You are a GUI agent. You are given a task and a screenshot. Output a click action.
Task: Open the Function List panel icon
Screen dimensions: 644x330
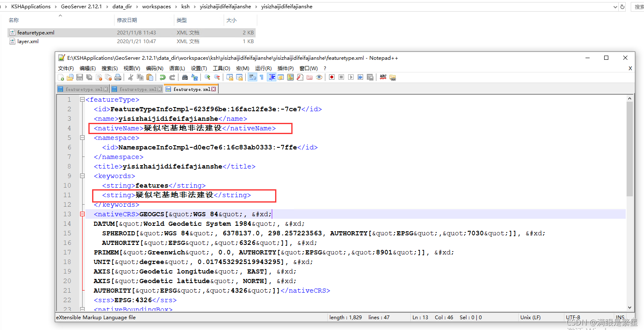(300, 77)
